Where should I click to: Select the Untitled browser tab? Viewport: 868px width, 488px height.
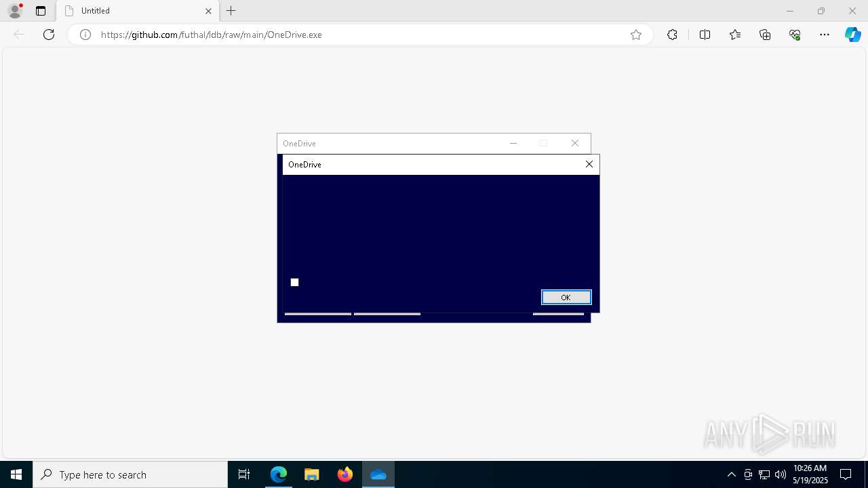coord(137,11)
